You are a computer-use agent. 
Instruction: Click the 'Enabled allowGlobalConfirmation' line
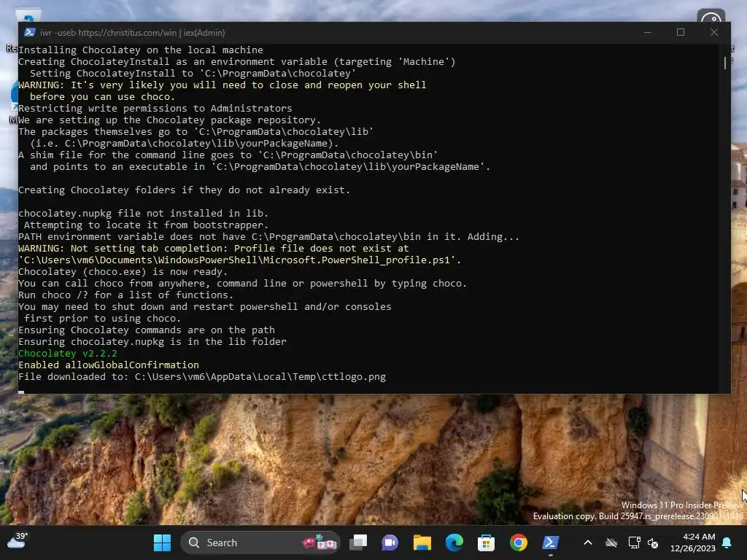(109, 365)
